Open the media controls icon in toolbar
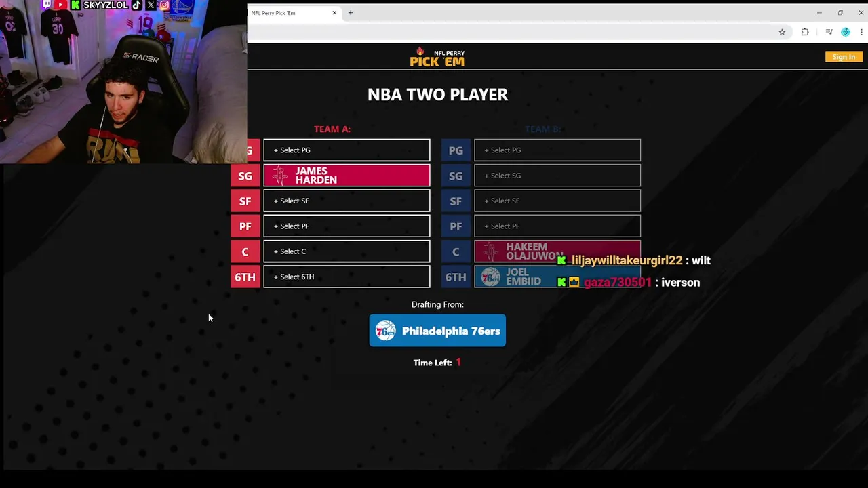 [829, 32]
